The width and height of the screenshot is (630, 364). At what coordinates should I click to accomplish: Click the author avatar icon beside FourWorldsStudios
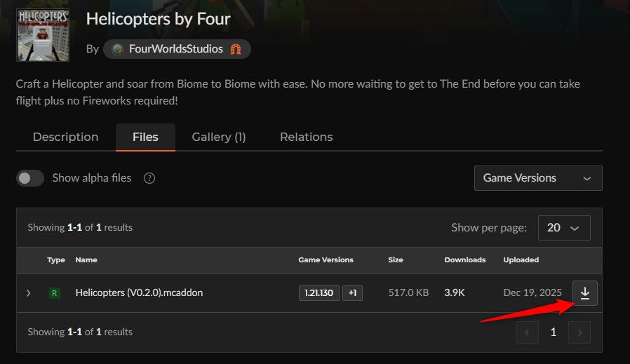coord(117,49)
